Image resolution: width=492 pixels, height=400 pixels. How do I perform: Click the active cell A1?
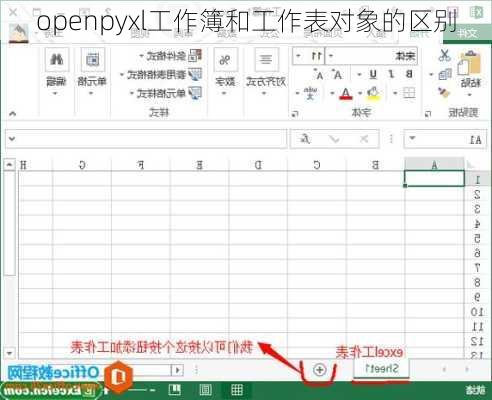tap(434, 178)
